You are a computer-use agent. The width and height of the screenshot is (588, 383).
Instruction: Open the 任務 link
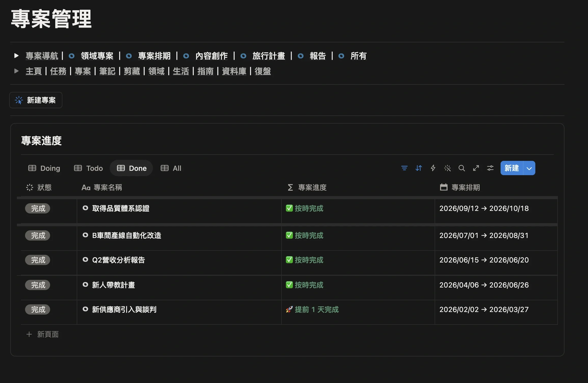[x=58, y=71]
